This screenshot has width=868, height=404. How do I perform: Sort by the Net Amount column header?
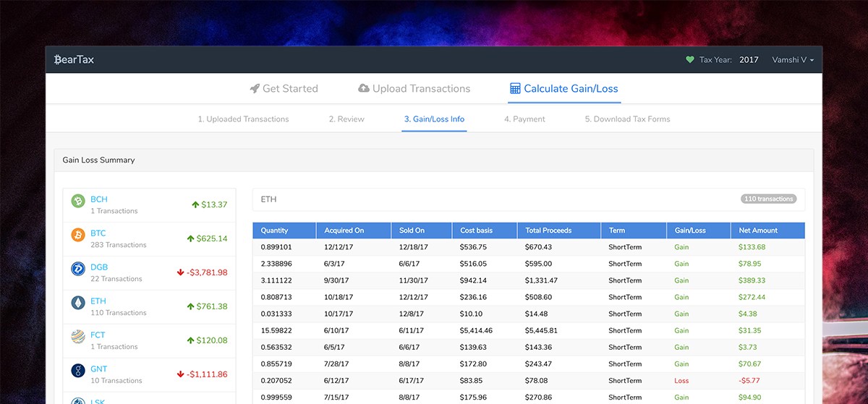click(x=758, y=231)
